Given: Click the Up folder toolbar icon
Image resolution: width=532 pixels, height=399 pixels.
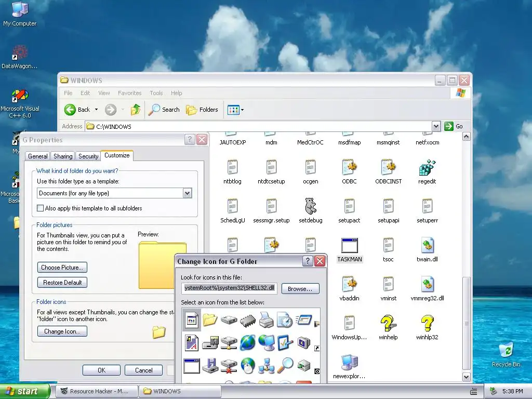Looking at the screenshot, I should point(136,110).
